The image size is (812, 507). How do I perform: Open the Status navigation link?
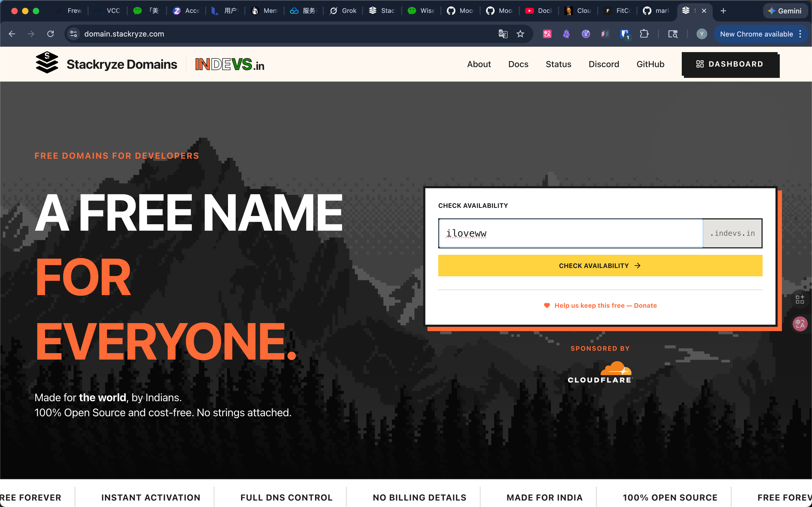[558, 64]
